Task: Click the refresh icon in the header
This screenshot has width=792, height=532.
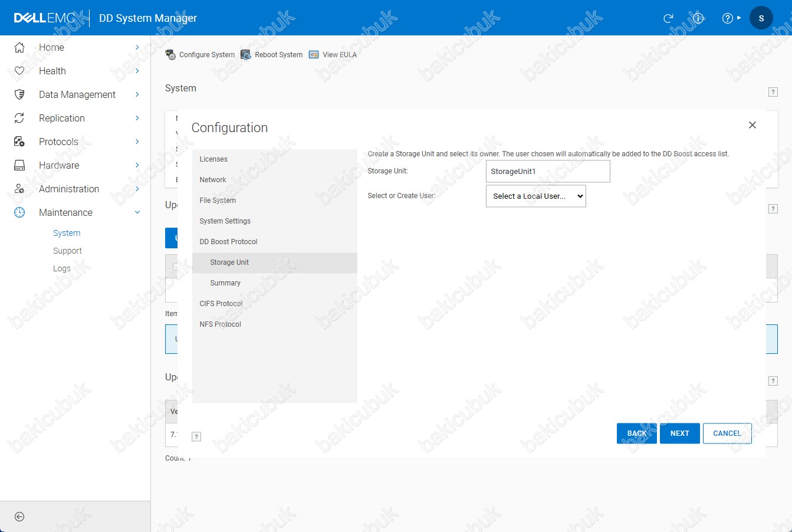Action: point(668,18)
